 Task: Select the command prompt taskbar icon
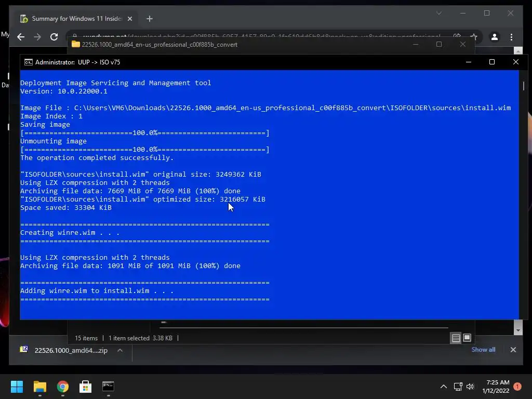[x=108, y=387]
